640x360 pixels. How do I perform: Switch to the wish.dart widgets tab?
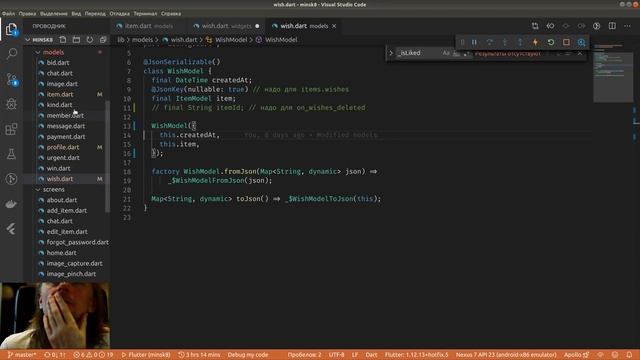click(x=226, y=26)
